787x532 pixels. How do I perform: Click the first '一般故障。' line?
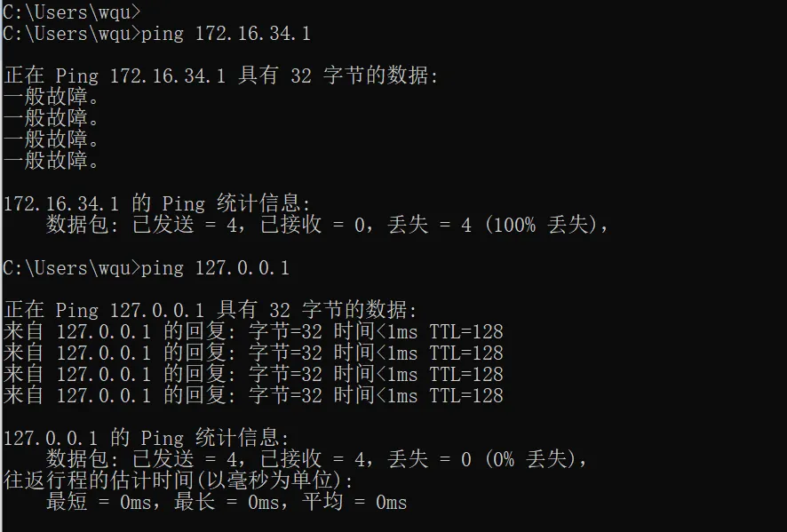(52, 97)
